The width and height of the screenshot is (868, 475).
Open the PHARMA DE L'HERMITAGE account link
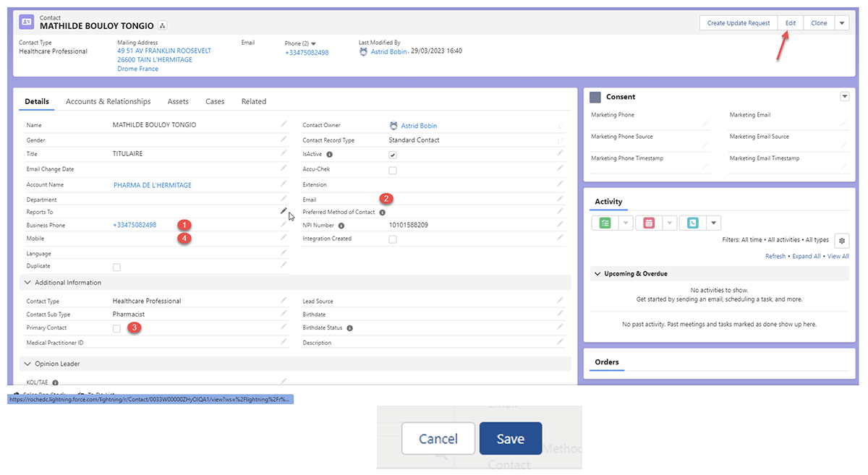(x=152, y=186)
